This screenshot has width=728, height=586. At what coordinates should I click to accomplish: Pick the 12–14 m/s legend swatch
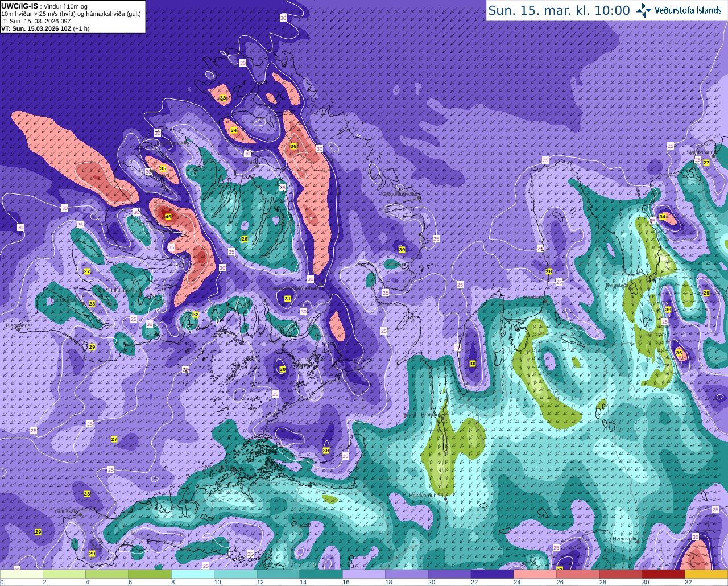tap(278, 573)
